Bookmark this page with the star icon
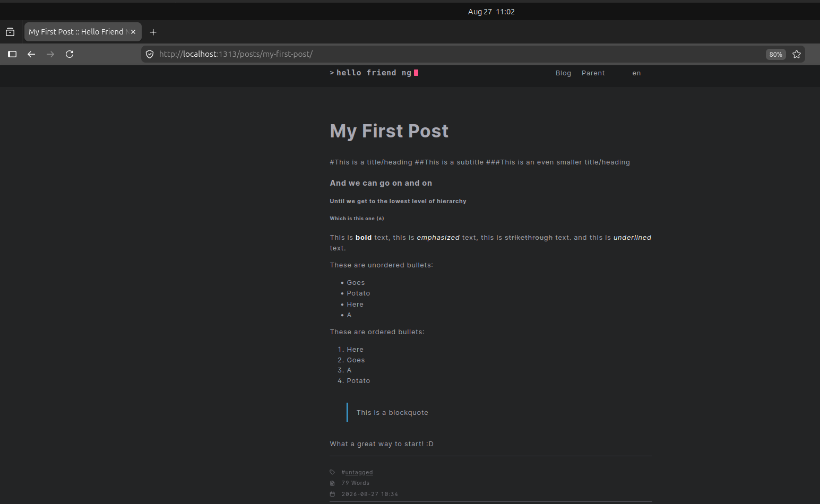This screenshot has height=504, width=820. [x=797, y=54]
